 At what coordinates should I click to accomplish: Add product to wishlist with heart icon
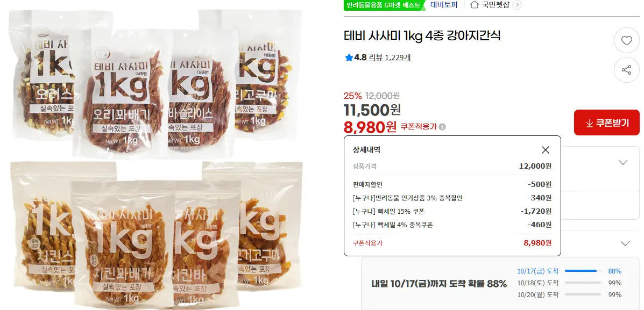point(626,41)
